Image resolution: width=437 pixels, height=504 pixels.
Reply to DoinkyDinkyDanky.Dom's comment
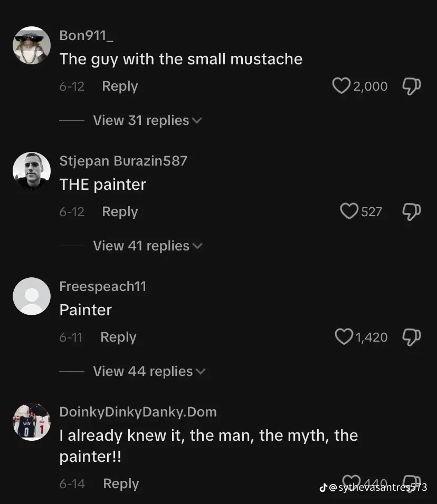(x=121, y=483)
